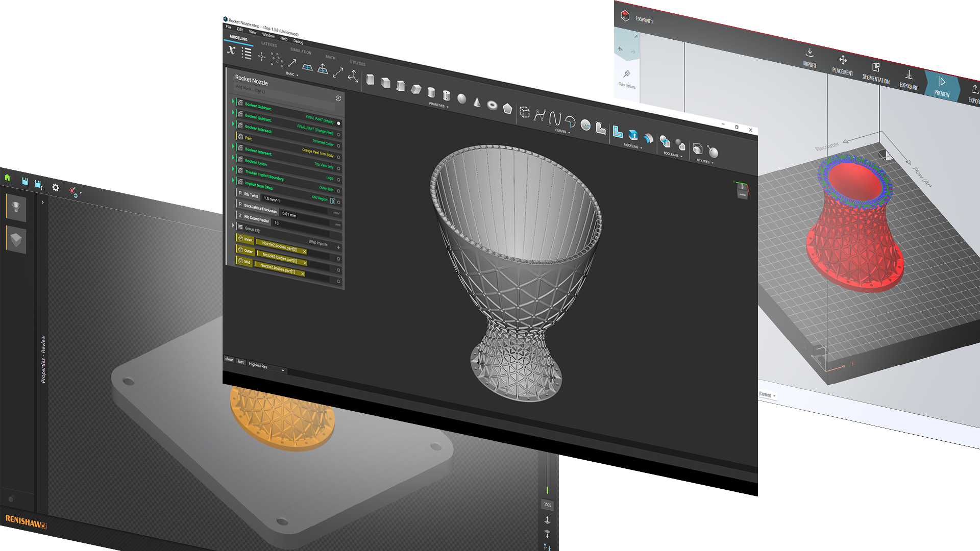
Task: Open the Window menu
Action: tap(268, 35)
